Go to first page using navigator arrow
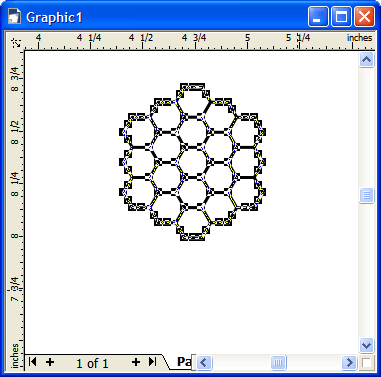The image size is (381, 377). 32,362
